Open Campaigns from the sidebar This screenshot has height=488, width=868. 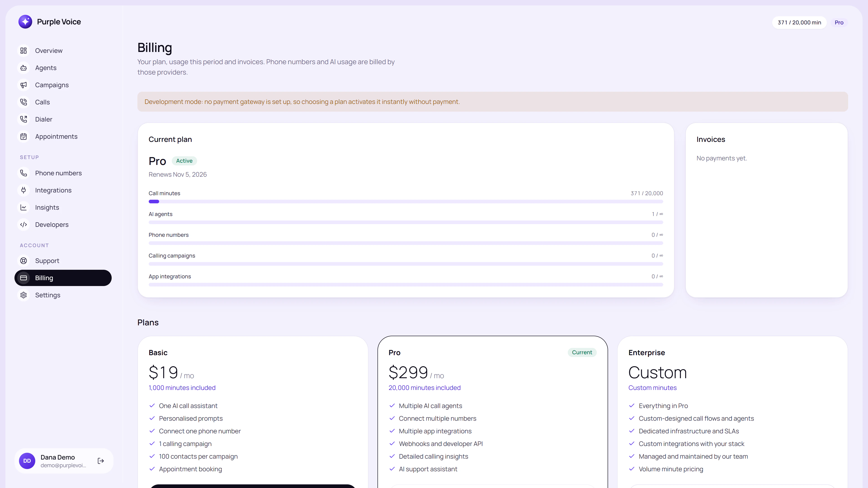(63, 85)
